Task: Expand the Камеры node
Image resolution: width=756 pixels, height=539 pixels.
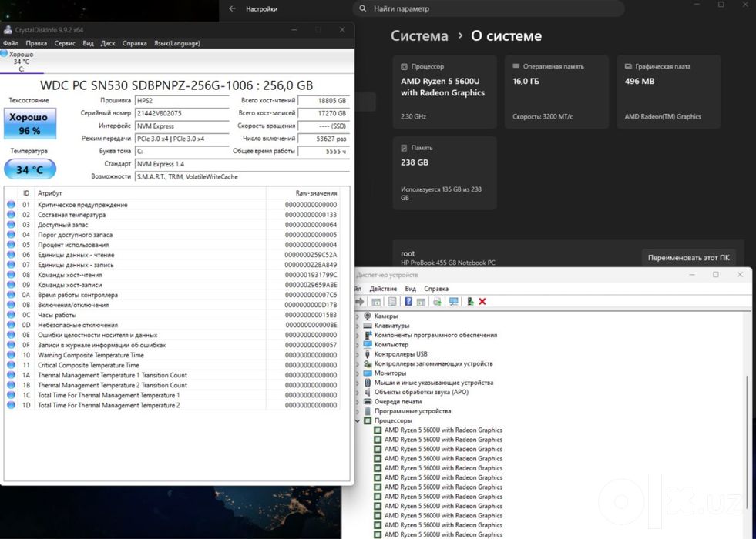Action: point(358,316)
